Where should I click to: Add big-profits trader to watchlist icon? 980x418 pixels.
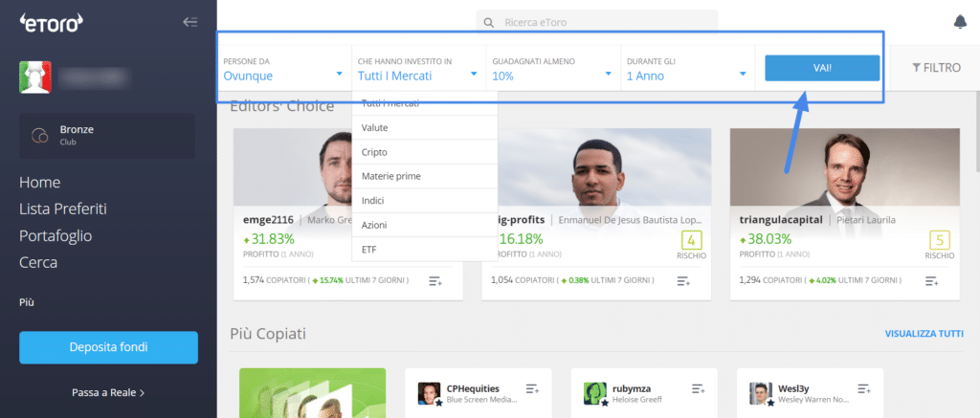coord(683,281)
